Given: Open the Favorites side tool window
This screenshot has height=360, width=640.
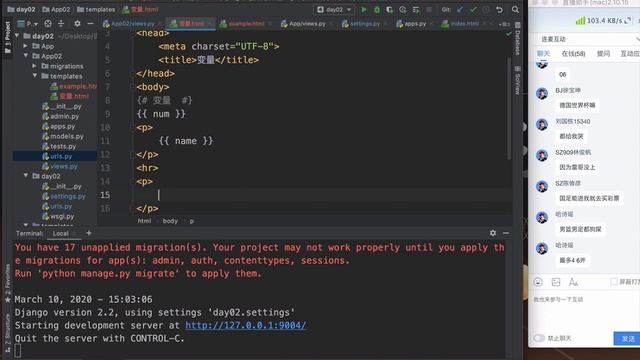Looking at the screenshot, I should 7,284.
